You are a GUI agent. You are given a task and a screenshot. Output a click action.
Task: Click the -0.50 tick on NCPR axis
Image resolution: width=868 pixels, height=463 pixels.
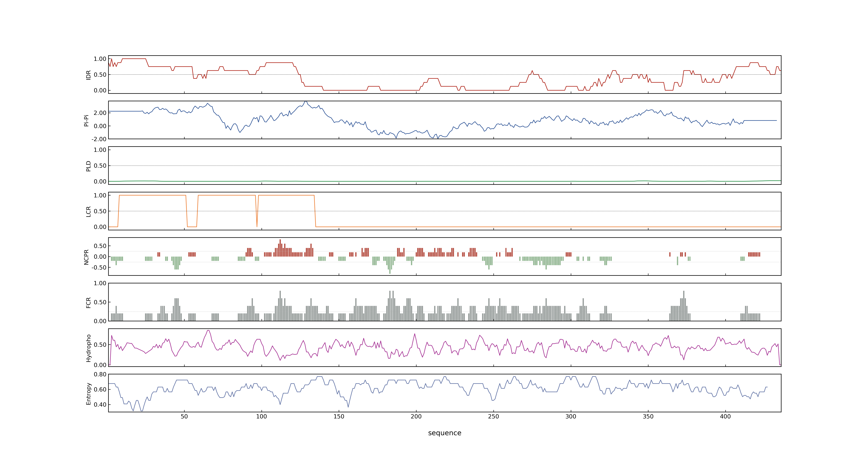click(x=99, y=268)
